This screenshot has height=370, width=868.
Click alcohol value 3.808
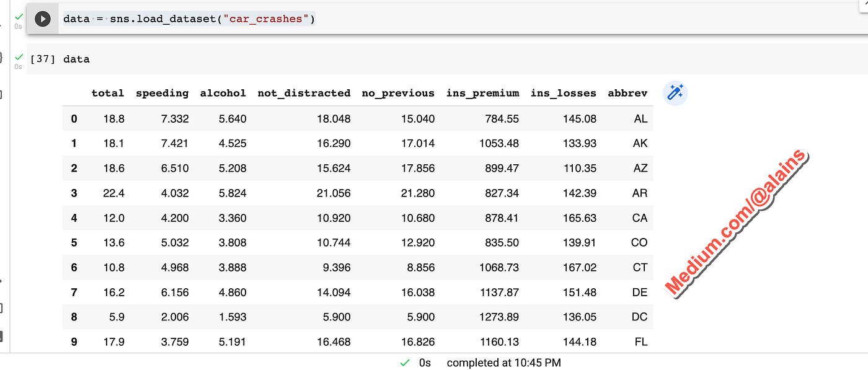(x=232, y=242)
